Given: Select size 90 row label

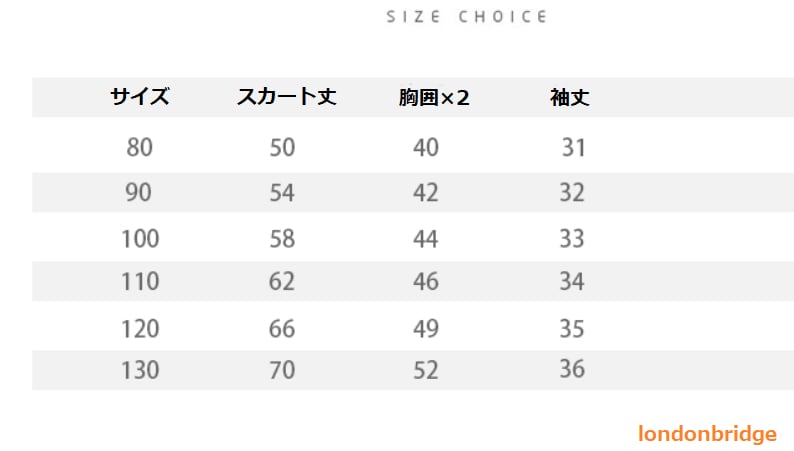Looking at the screenshot, I should (139, 192).
